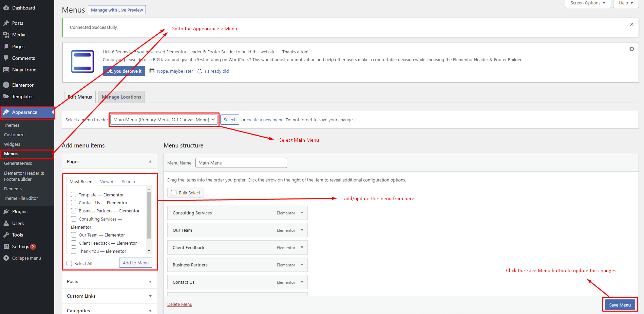
Task: Select the Search pages tab
Action: pos(128,181)
